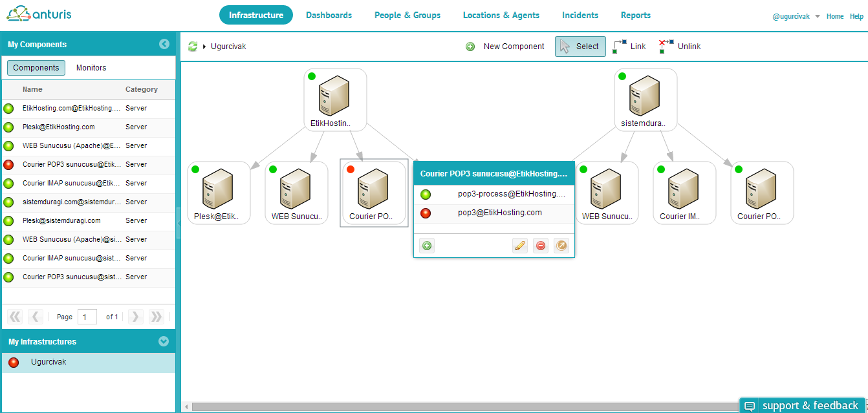This screenshot has height=413, width=868.
Task: Click green status icon of pop3-process monitor
Action: (x=426, y=195)
